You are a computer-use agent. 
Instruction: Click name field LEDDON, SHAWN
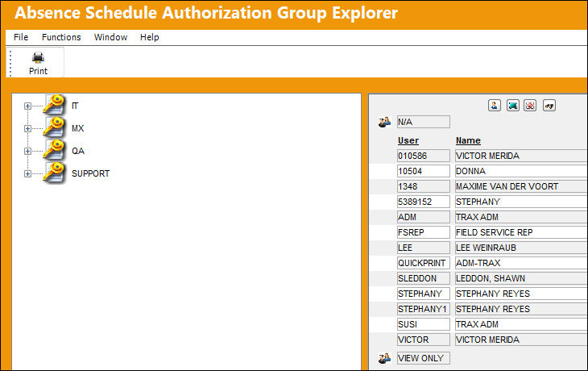[521, 278]
